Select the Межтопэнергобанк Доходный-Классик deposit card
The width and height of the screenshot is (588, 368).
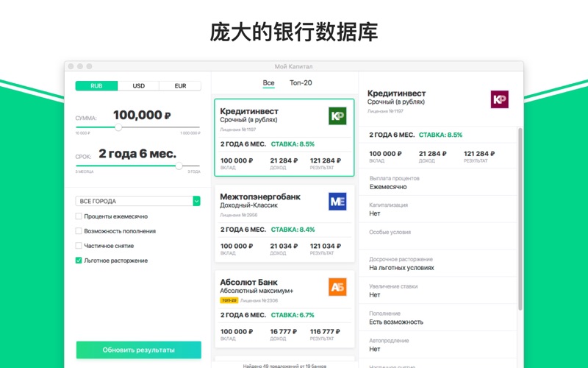[284, 224]
